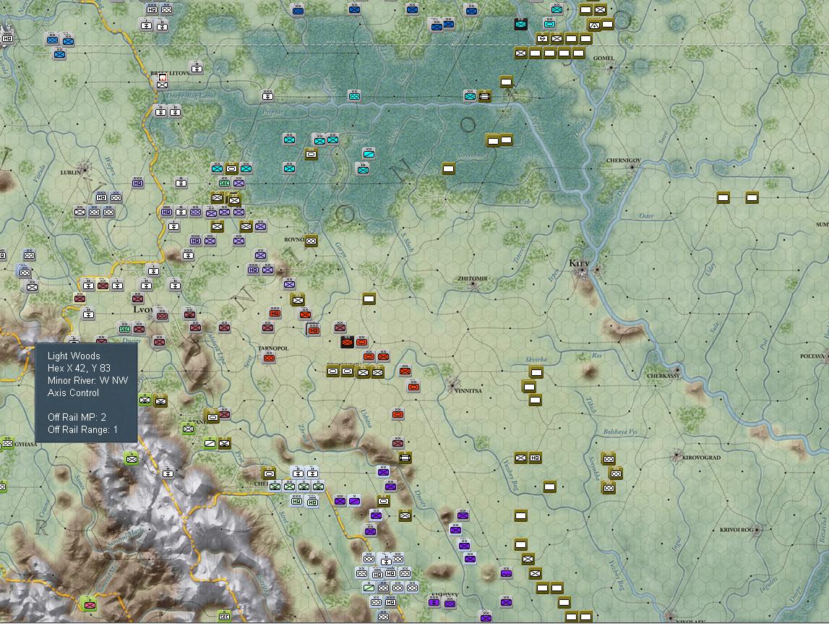Viewport: 829px width, 644px height.
Task: Click the Tarnopol city label
Action: click(x=272, y=348)
